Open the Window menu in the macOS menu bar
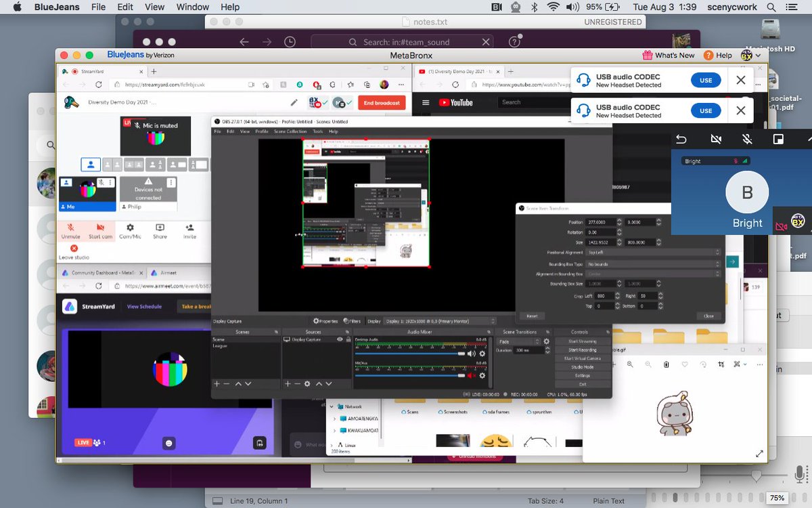The image size is (812, 508). [x=193, y=7]
